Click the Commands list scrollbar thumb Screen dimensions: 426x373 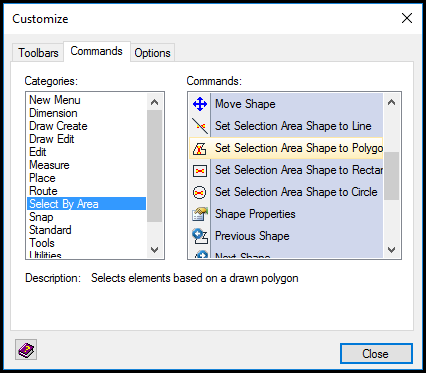tap(392, 176)
